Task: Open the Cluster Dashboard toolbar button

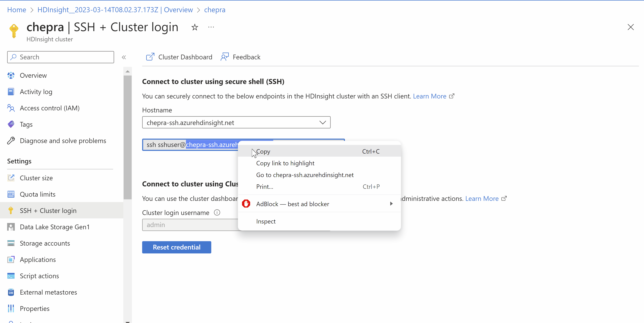Action: 179,57
